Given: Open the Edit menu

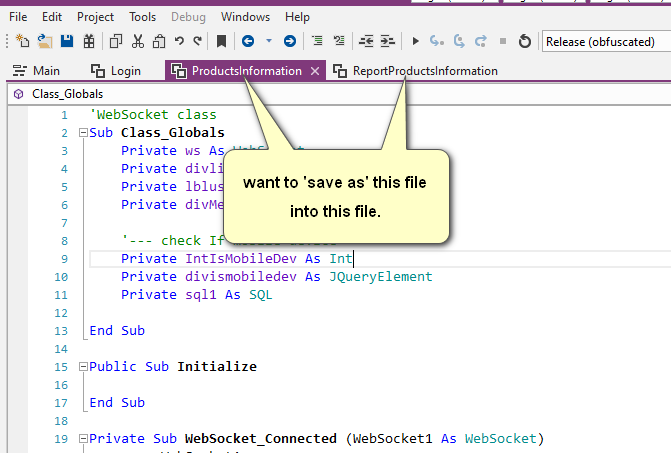Looking at the screenshot, I should point(52,17).
